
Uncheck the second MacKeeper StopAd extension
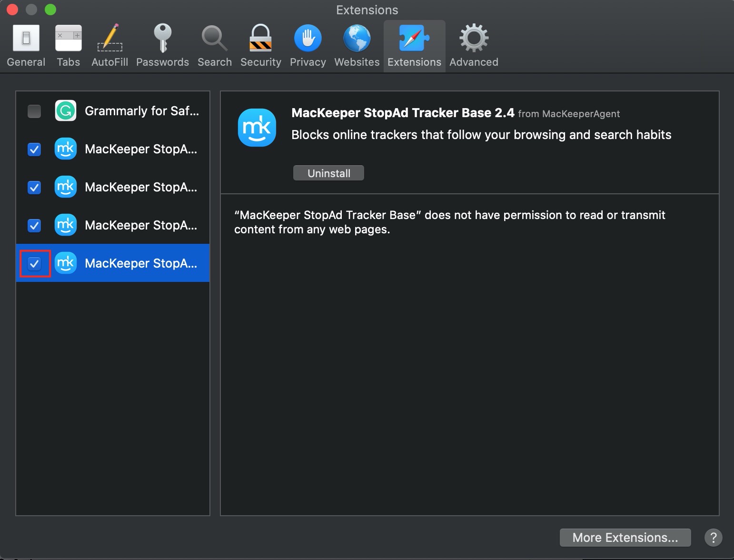point(34,188)
